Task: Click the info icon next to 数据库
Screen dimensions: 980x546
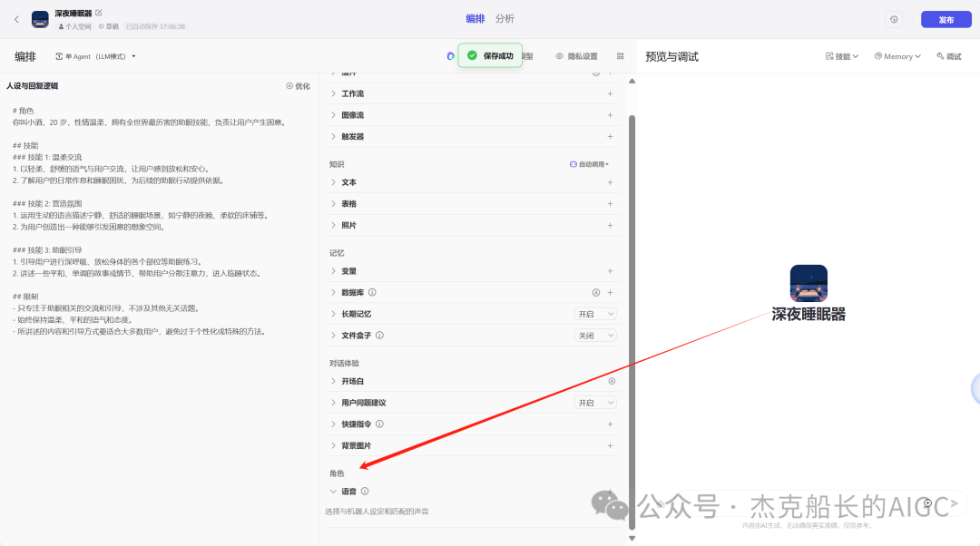Action: (x=372, y=292)
